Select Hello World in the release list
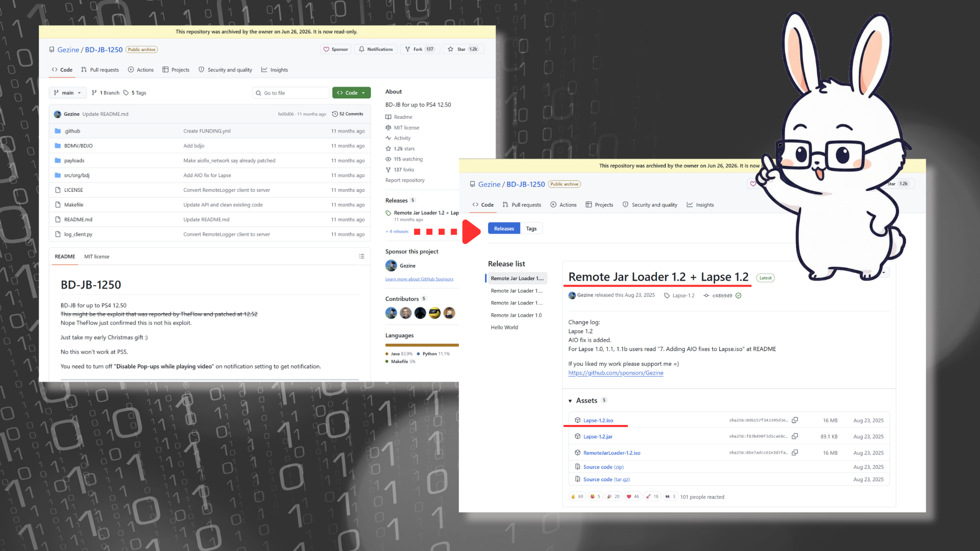 (x=504, y=328)
